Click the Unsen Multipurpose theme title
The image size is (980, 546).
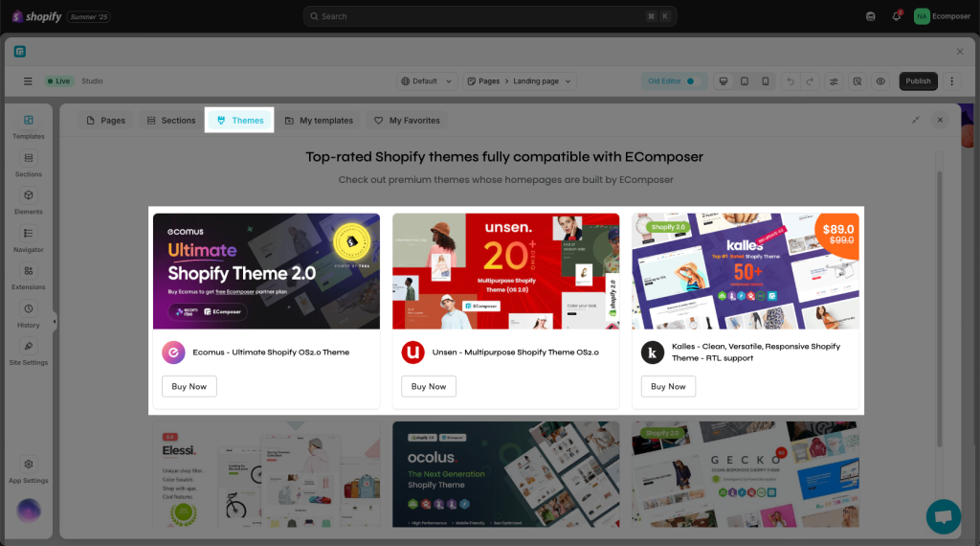click(x=515, y=353)
